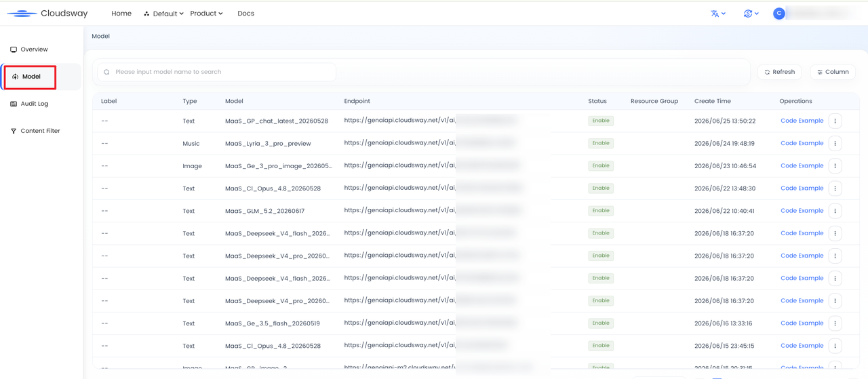Screen dimensions: 868x379
Task: Click the create time 2026/06/23 10:46:54
Action: pos(725,165)
